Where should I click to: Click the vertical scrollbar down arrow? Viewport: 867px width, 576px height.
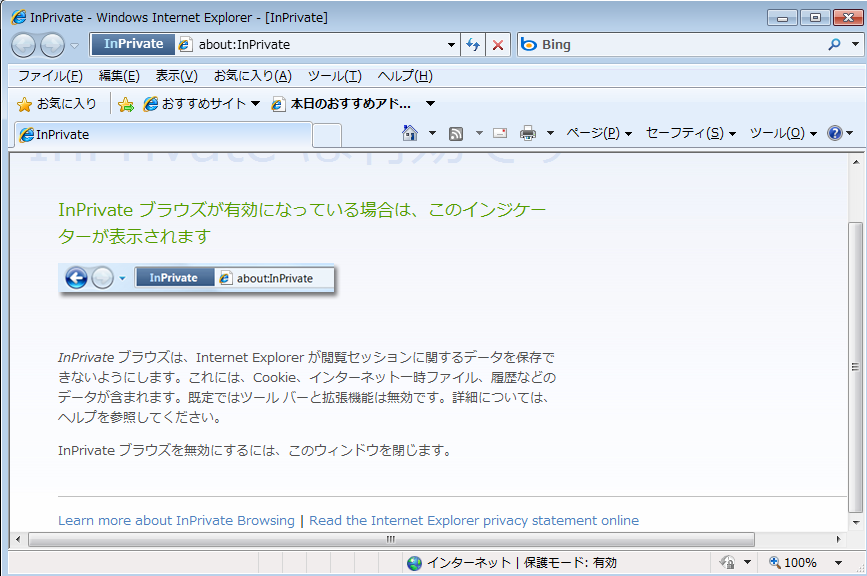tap(855, 522)
